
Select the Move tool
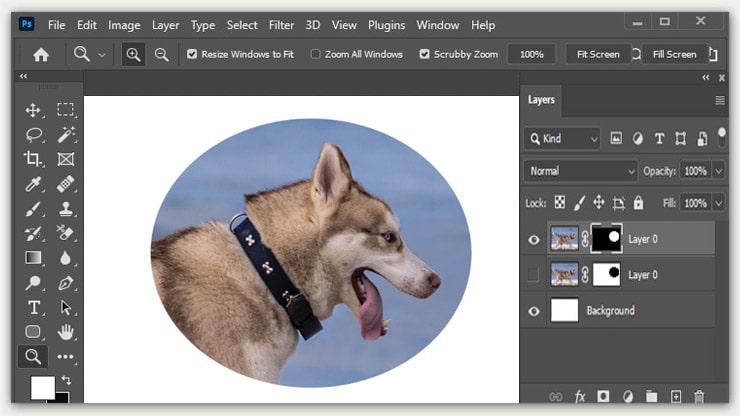pyautogui.click(x=34, y=110)
